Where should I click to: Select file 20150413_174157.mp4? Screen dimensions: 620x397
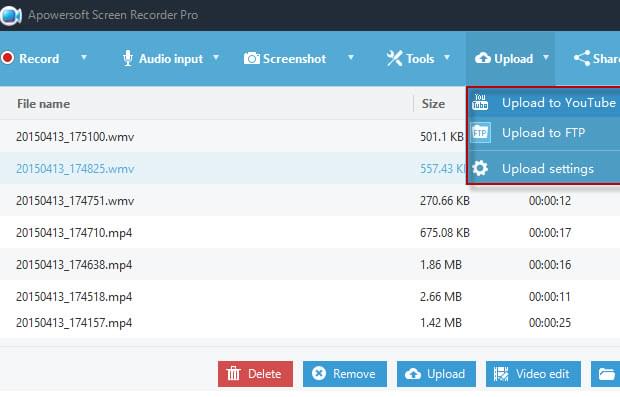pyautogui.click(x=74, y=323)
